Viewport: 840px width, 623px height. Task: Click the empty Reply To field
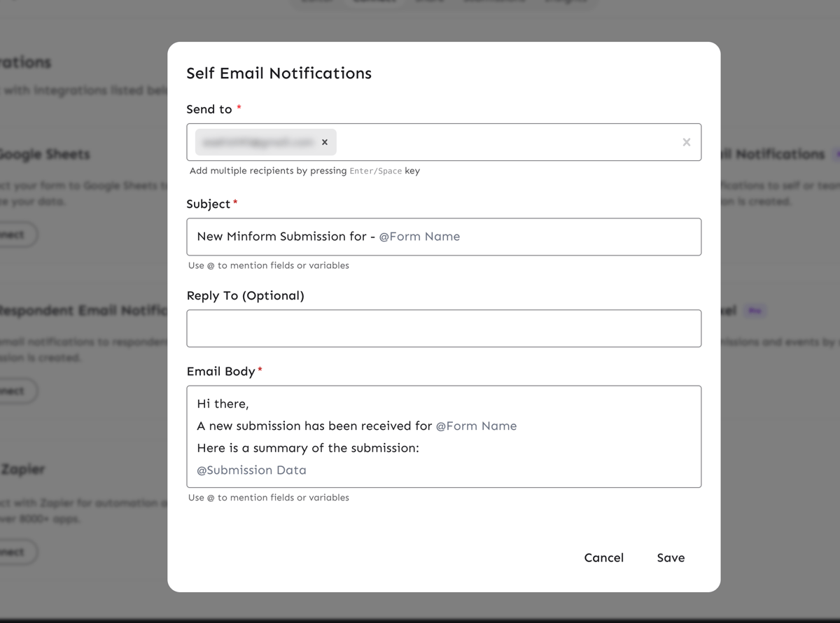coord(444,328)
